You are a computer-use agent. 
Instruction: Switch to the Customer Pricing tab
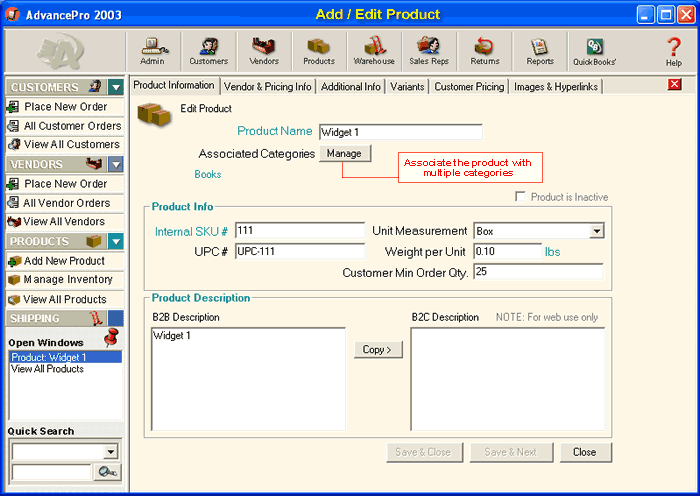click(469, 87)
